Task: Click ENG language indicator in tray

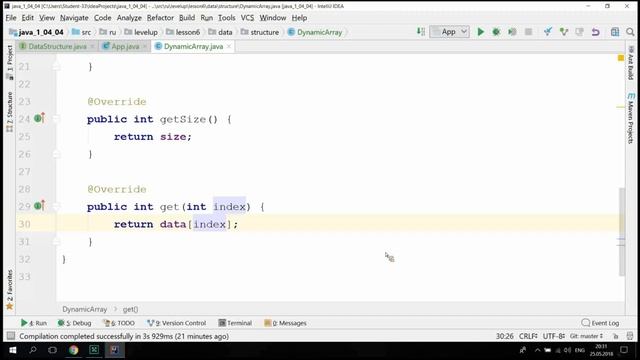Action: click(580, 350)
